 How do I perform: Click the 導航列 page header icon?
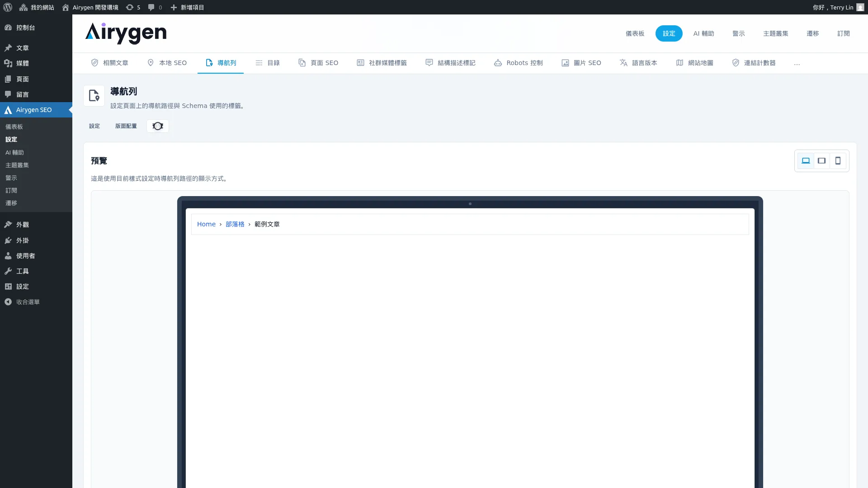coord(94,96)
